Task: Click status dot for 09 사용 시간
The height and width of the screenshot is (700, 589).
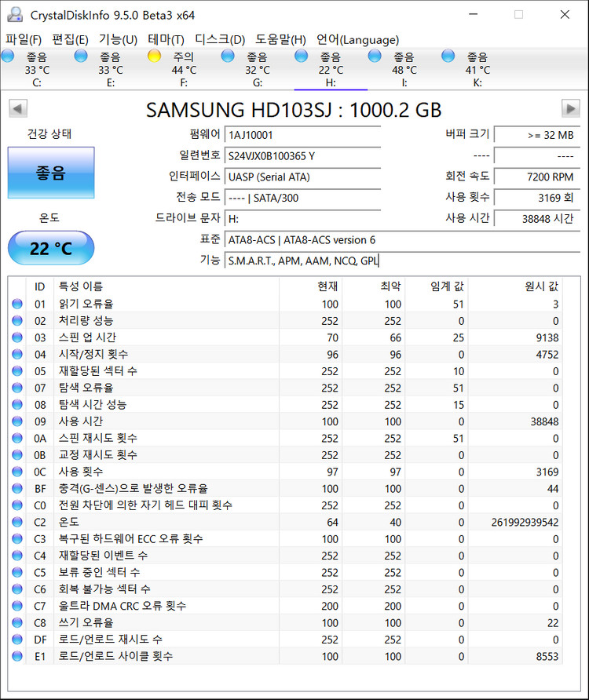Action: tap(17, 421)
